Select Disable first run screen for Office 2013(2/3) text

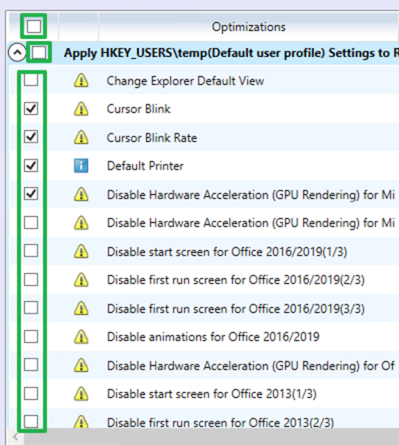pos(220,423)
